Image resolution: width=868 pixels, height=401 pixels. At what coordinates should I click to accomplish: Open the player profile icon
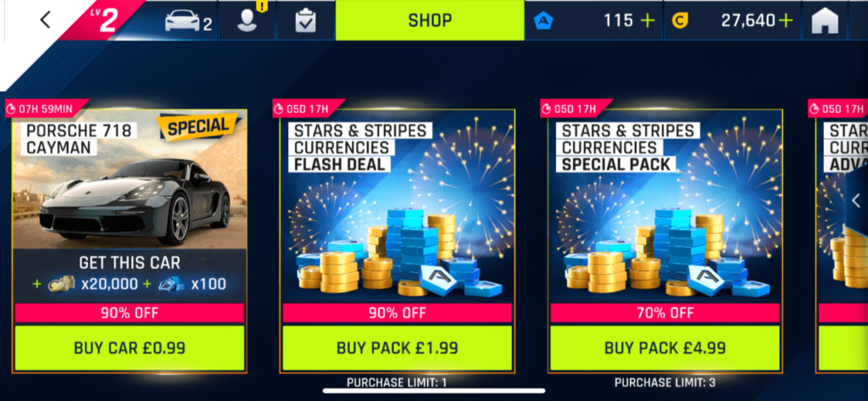pyautogui.click(x=248, y=21)
